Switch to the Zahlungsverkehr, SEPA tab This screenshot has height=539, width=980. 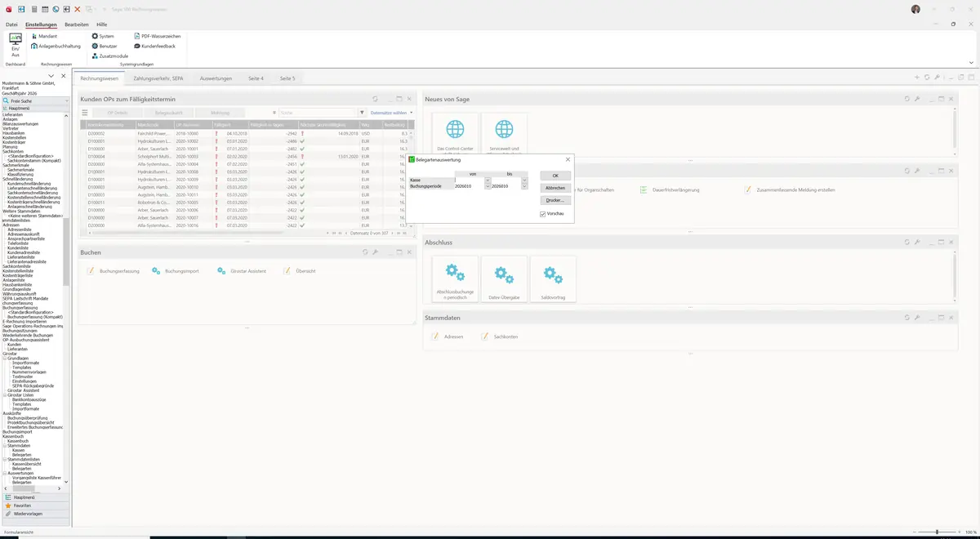pos(158,78)
